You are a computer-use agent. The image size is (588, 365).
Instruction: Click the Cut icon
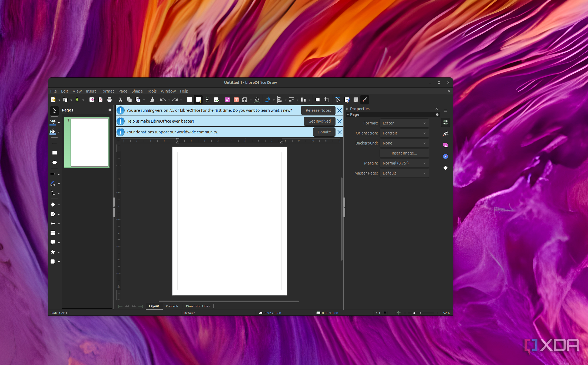(120, 100)
